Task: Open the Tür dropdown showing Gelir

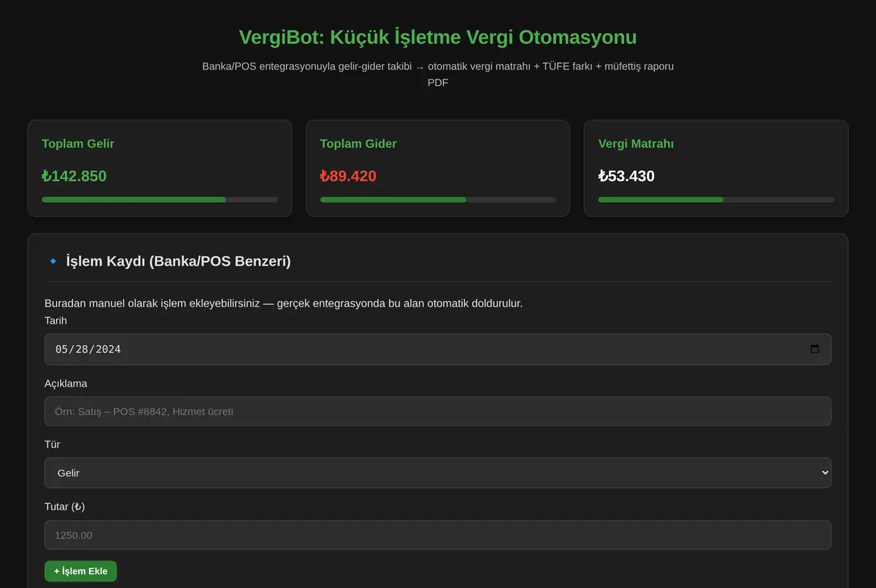Action: coord(438,473)
